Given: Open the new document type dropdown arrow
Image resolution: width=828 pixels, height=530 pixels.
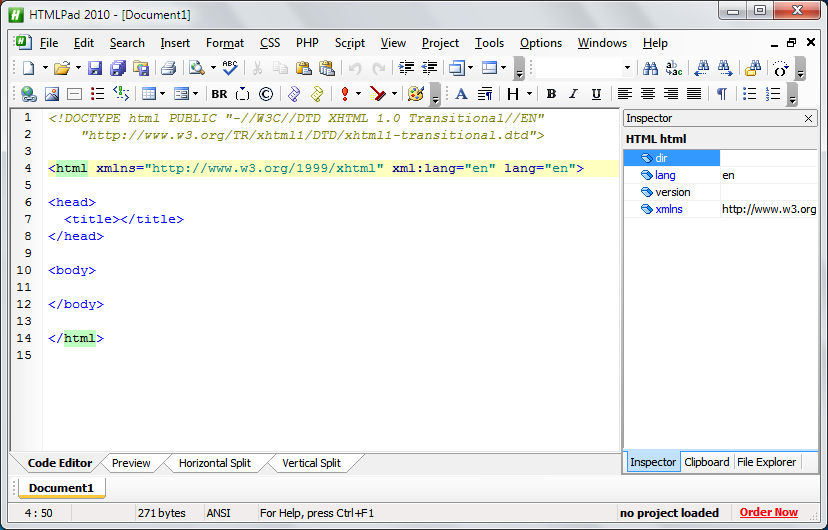Looking at the screenshot, I should pos(45,68).
